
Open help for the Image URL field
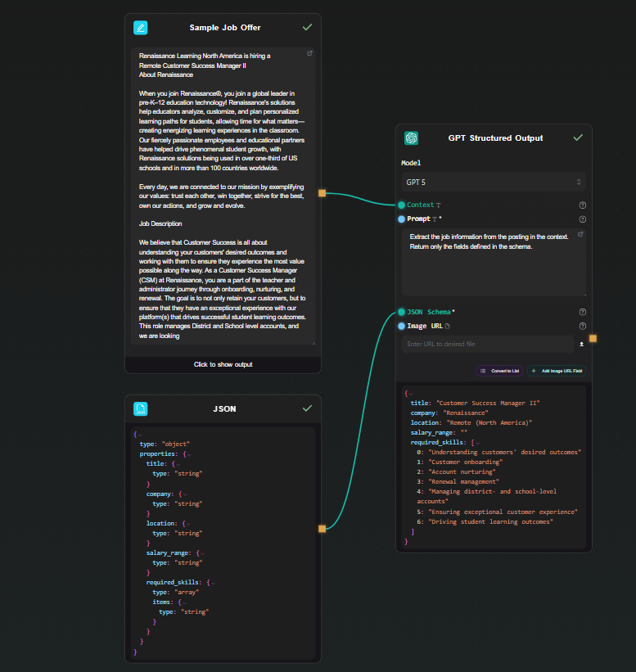tap(583, 326)
